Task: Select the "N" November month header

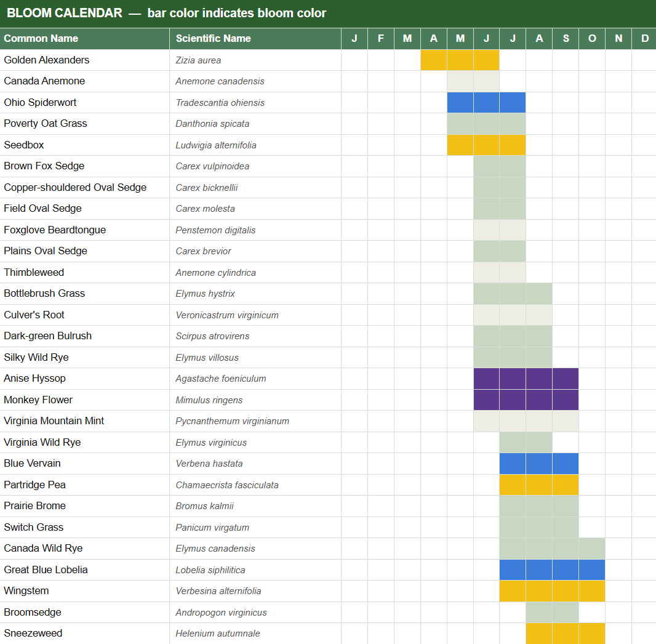Action: pos(618,39)
